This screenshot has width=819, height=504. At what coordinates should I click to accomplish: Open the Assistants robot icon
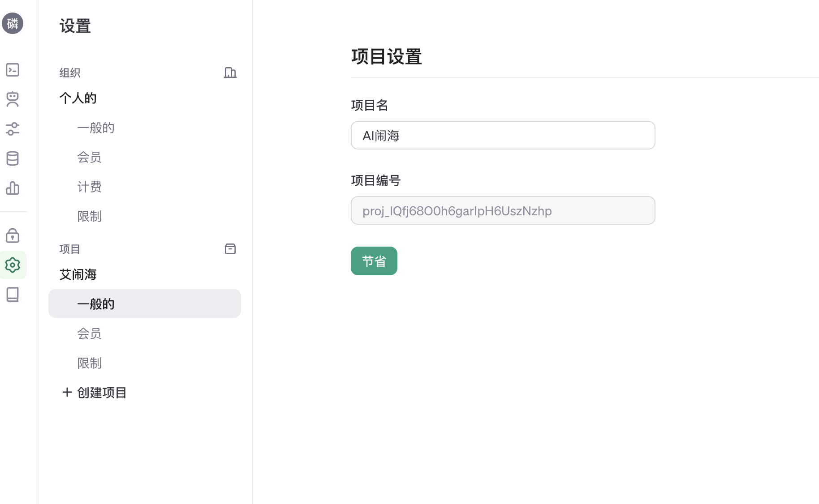[x=13, y=99]
